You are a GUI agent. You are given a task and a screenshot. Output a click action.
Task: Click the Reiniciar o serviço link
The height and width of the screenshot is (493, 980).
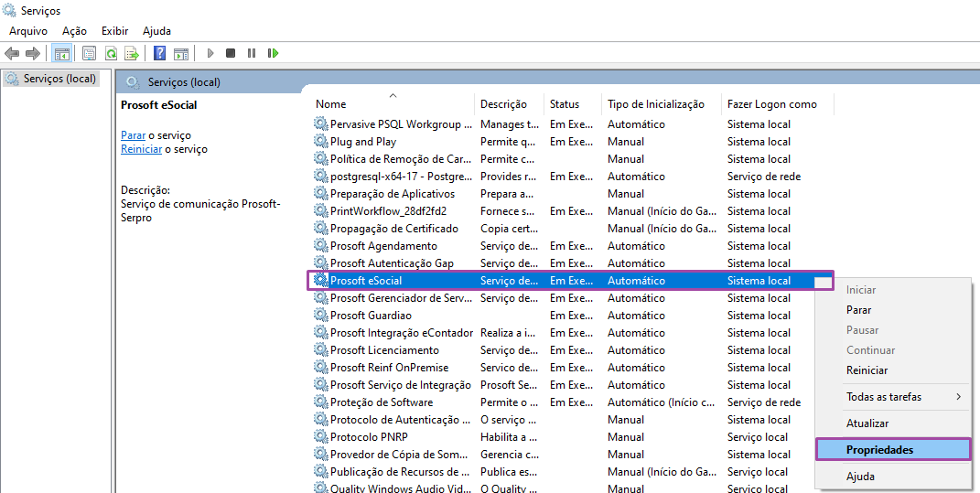(x=141, y=149)
